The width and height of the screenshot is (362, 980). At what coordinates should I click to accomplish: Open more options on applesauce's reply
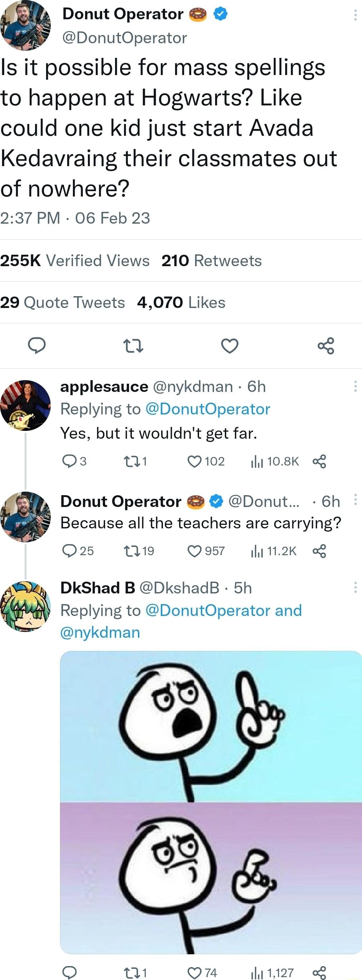pos(355,387)
